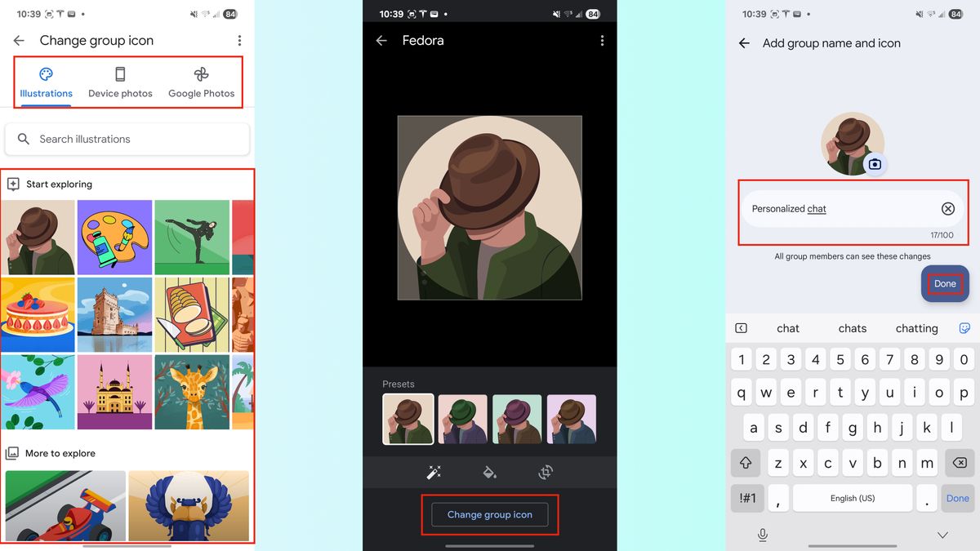Tap the camera icon on group avatar
The image size is (980, 551).
875,164
